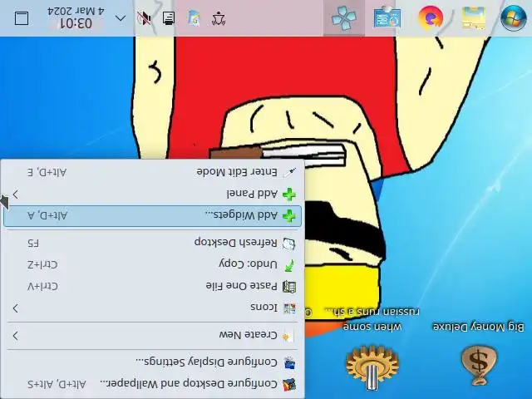
Task: Click the Configure Desktop and Wallpaper icon
Action: coord(289,385)
